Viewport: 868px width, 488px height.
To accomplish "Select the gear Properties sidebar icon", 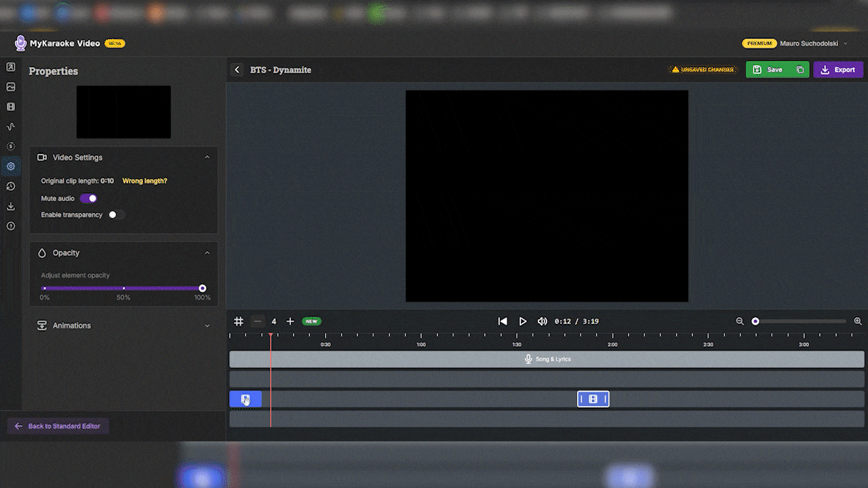I will [11, 166].
